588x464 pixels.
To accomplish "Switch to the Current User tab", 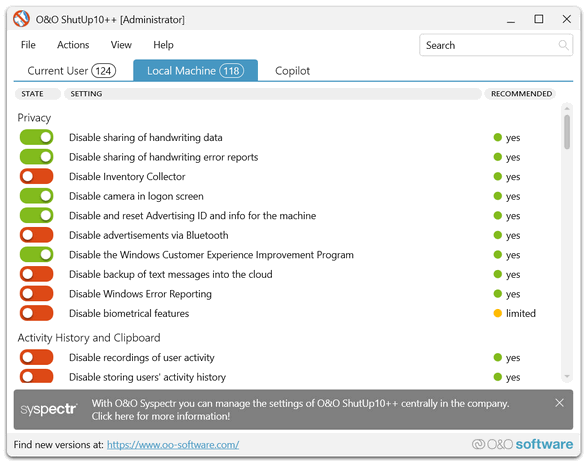I will click(x=72, y=71).
